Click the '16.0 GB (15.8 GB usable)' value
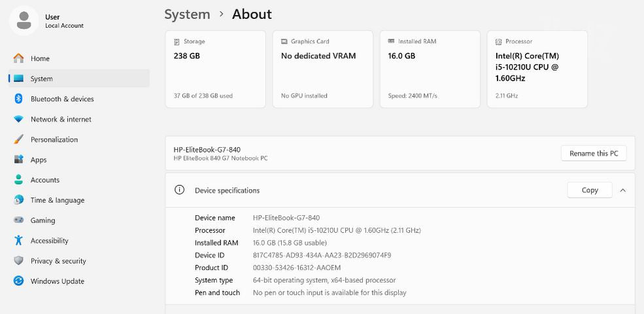 290,243
